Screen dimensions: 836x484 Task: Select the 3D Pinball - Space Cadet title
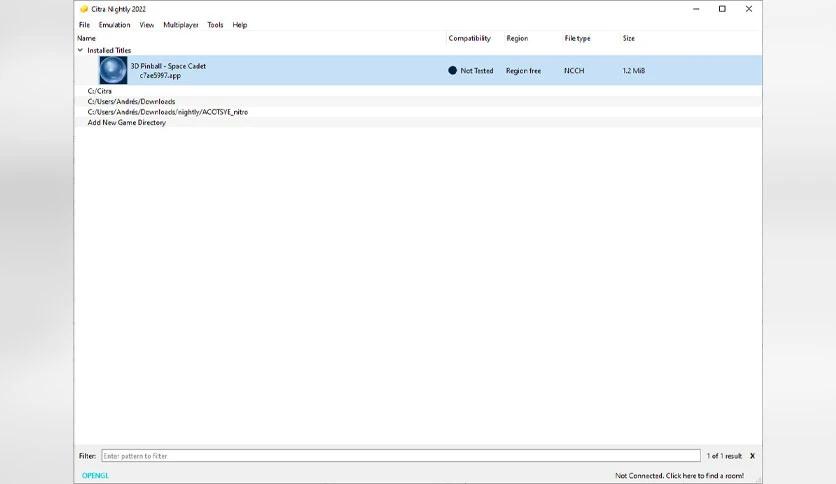(x=168, y=66)
